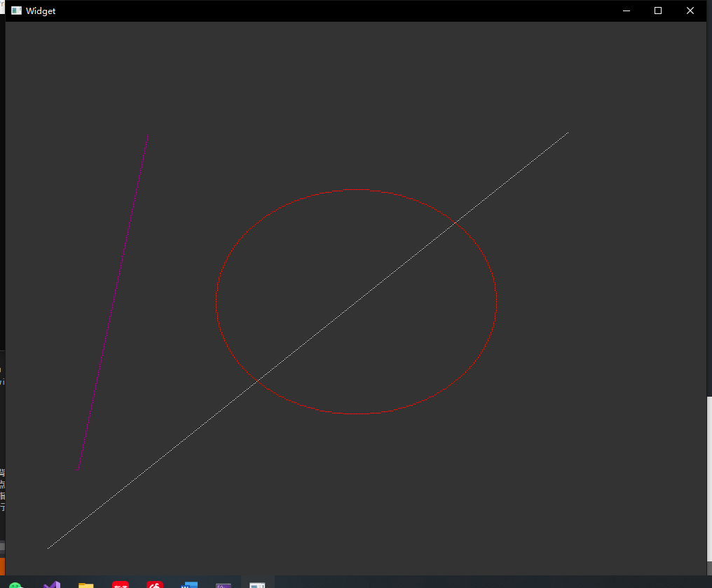Maximize the Widget window

657,11
